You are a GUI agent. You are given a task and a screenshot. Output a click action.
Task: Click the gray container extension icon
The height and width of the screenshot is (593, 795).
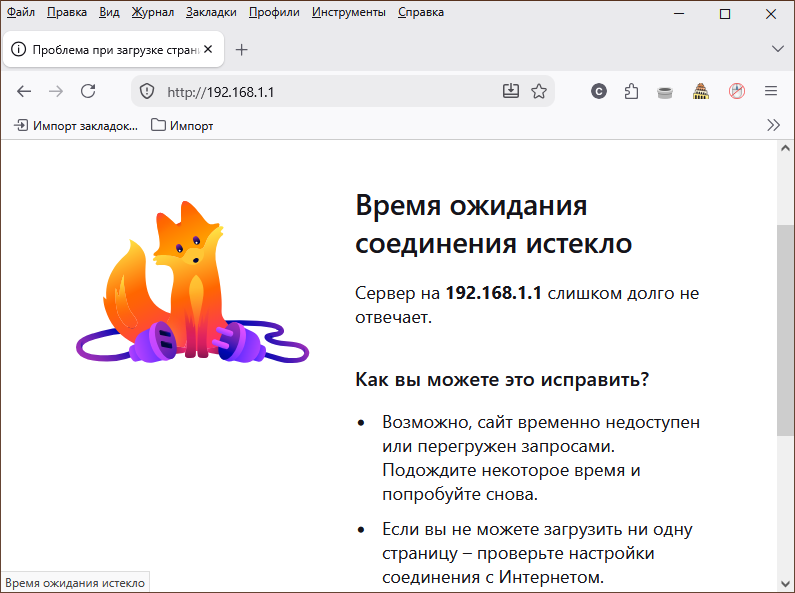665,92
